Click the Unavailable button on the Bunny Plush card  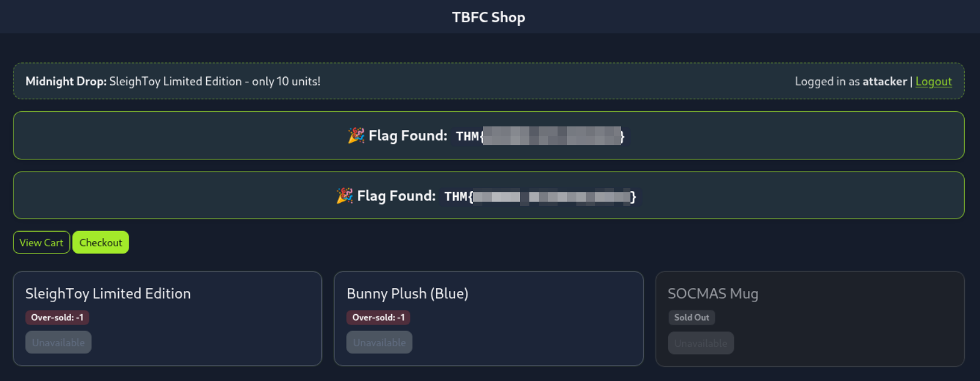379,343
